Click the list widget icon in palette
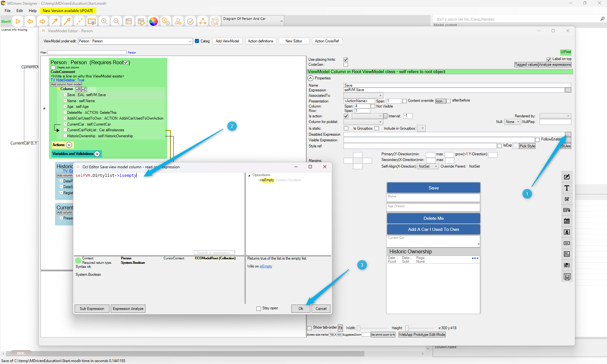 click(567, 254)
